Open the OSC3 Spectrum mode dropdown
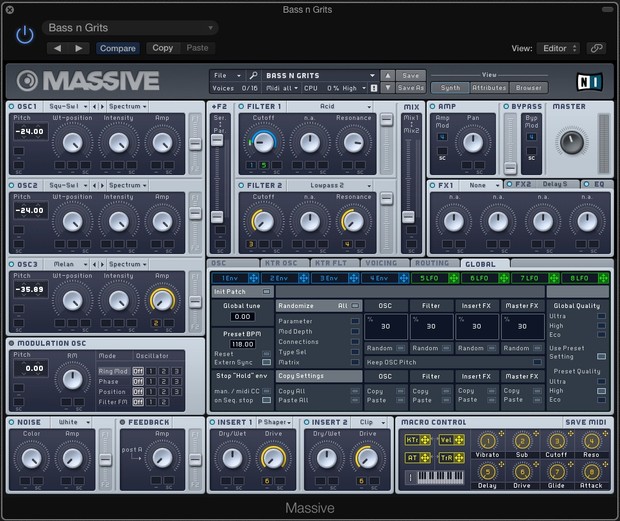The width and height of the screenshot is (620, 521). tap(127, 264)
